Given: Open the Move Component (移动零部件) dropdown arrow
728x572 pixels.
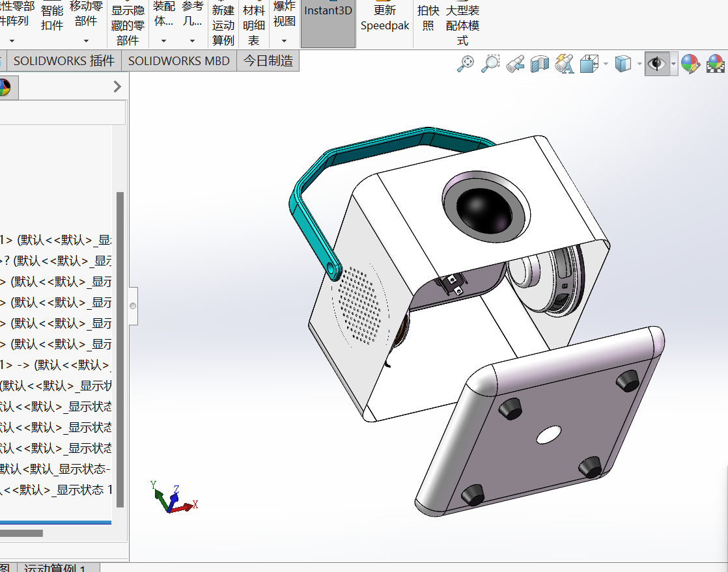Looking at the screenshot, I should tap(86, 41).
